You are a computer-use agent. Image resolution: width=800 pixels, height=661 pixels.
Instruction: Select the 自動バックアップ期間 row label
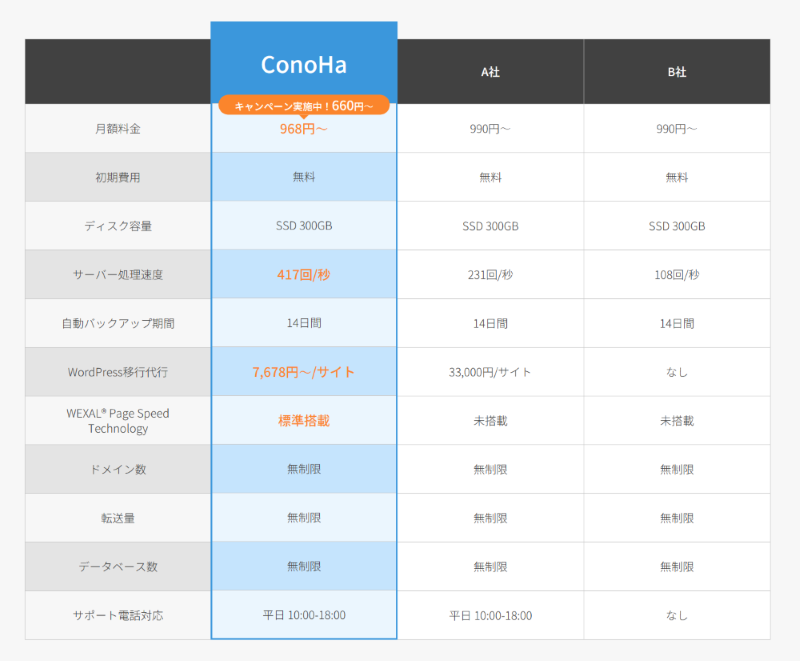click(118, 323)
